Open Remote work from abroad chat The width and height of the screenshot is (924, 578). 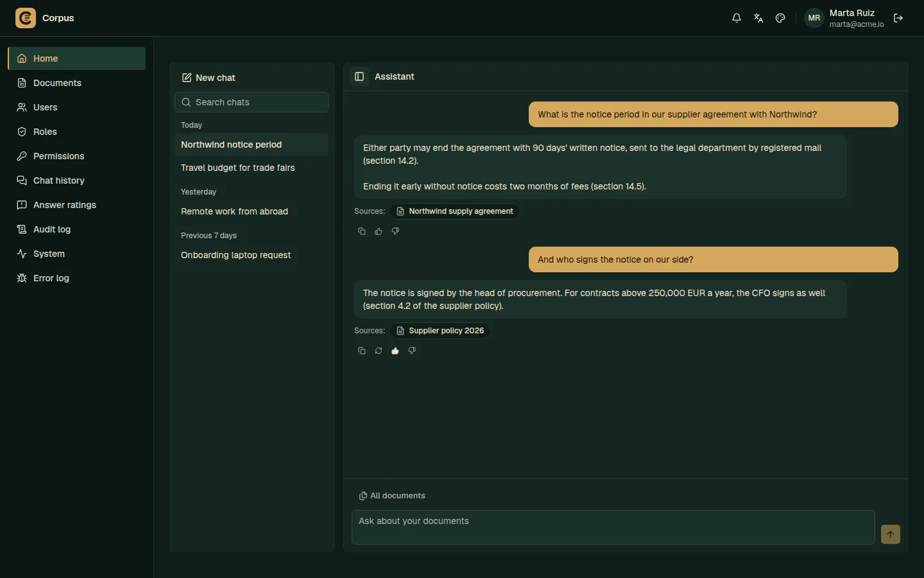tap(252, 211)
